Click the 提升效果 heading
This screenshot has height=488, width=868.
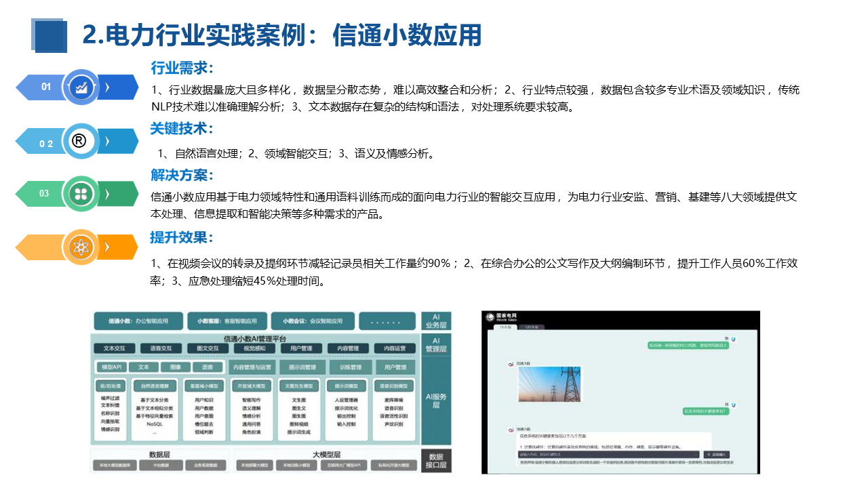(182, 237)
